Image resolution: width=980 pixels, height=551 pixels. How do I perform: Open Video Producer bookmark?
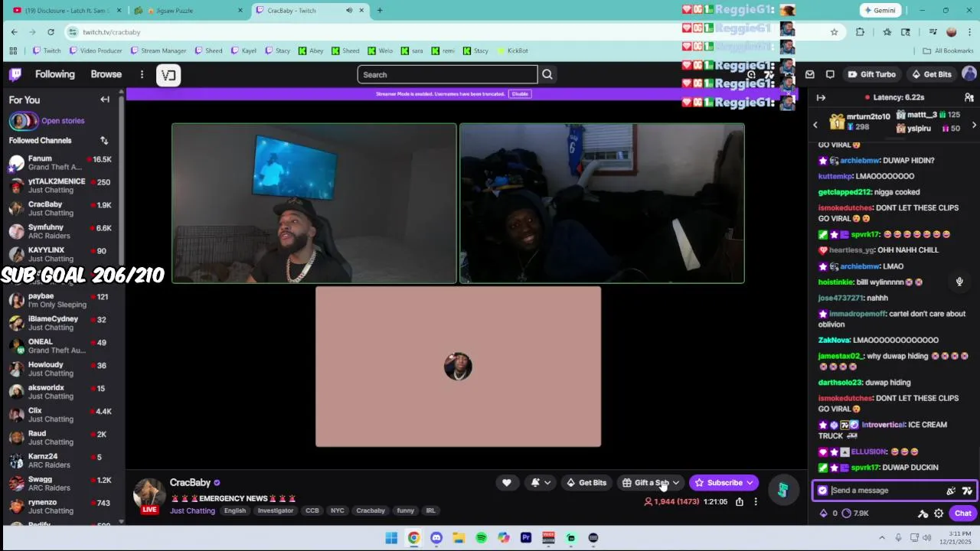coord(96,51)
